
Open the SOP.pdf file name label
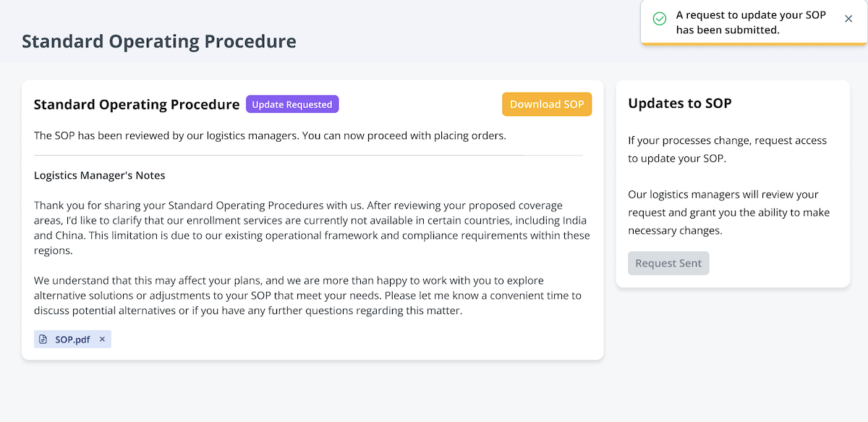point(72,339)
